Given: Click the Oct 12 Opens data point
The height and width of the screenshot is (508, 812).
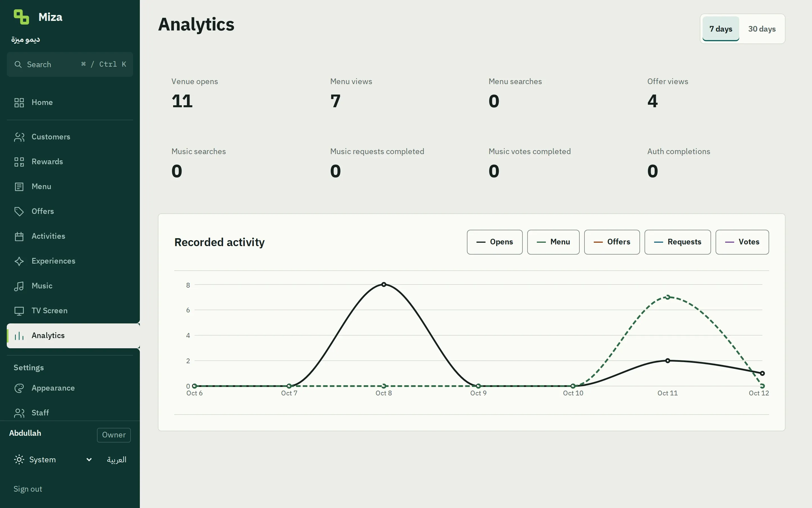Looking at the screenshot, I should coord(762,373).
